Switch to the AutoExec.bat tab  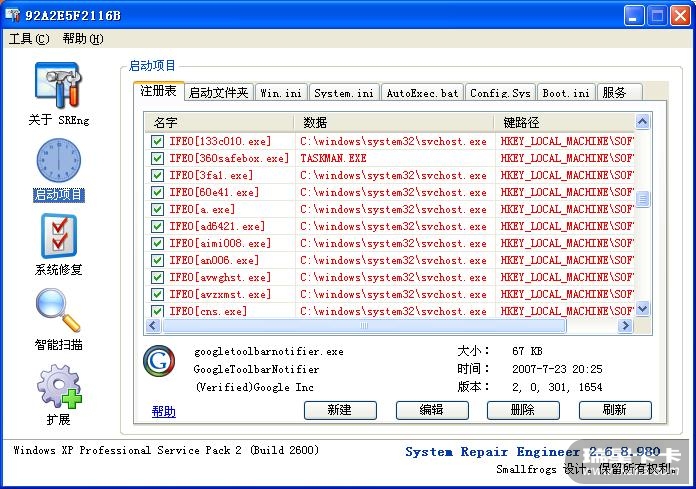(x=422, y=93)
